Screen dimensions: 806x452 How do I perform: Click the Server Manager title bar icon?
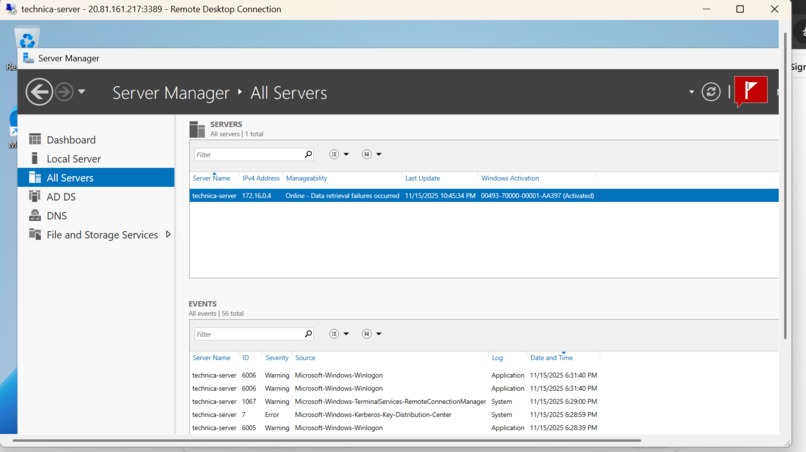click(29, 58)
